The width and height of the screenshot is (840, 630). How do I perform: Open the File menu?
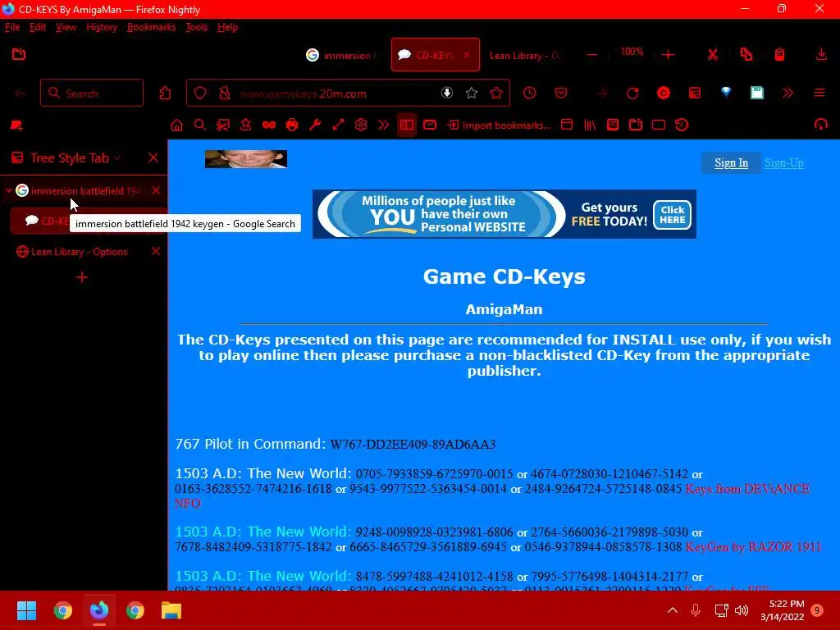12,27
